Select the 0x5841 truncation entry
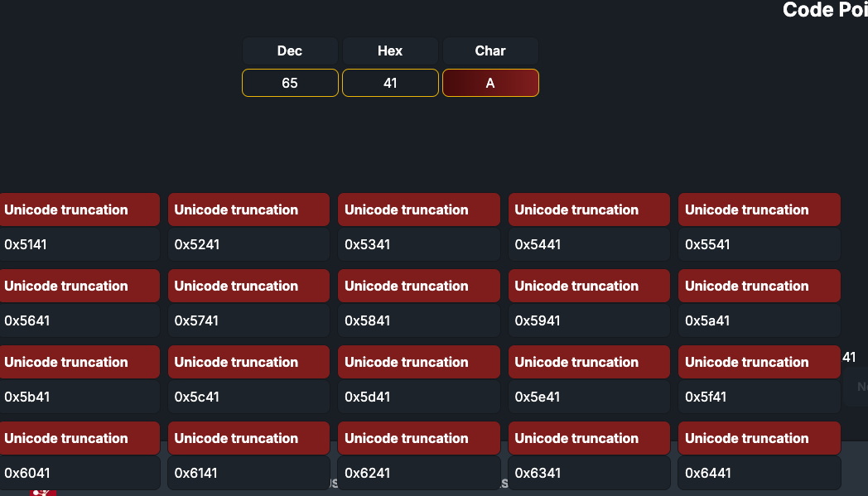 point(419,320)
